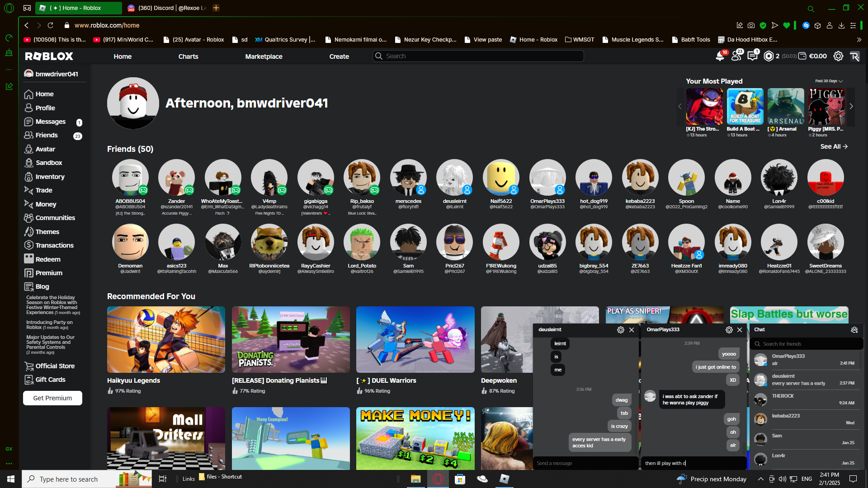The height and width of the screenshot is (488, 868).
Task: Close the OmarPlays333 chat window
Action: pyautogui.click(x=740, y=330)
